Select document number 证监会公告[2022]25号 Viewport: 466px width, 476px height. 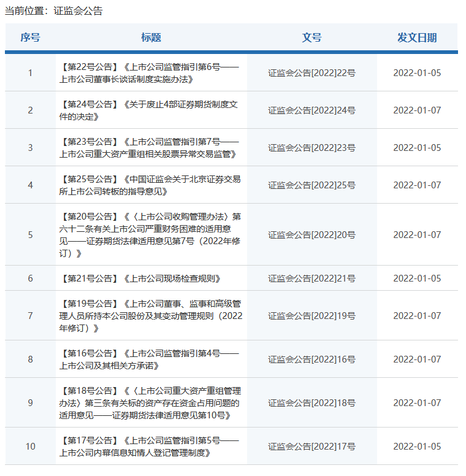tap(312, 185)
